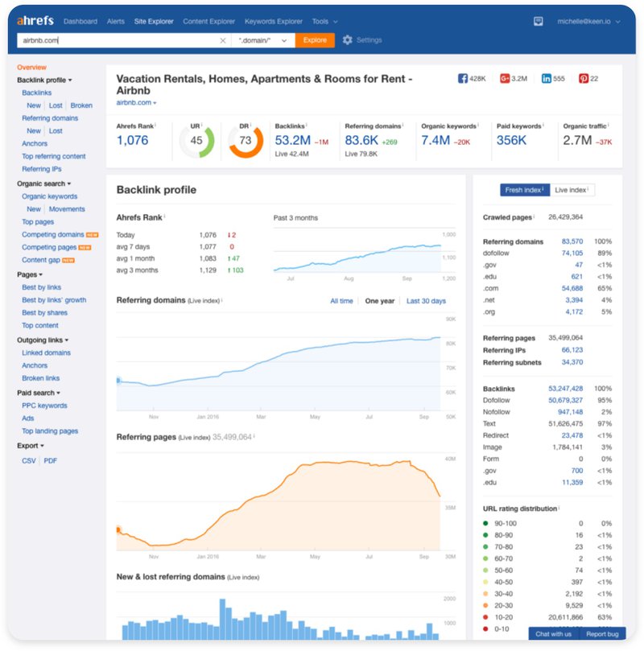
Task: Click the orange Explore button
Action: point(315,40)
